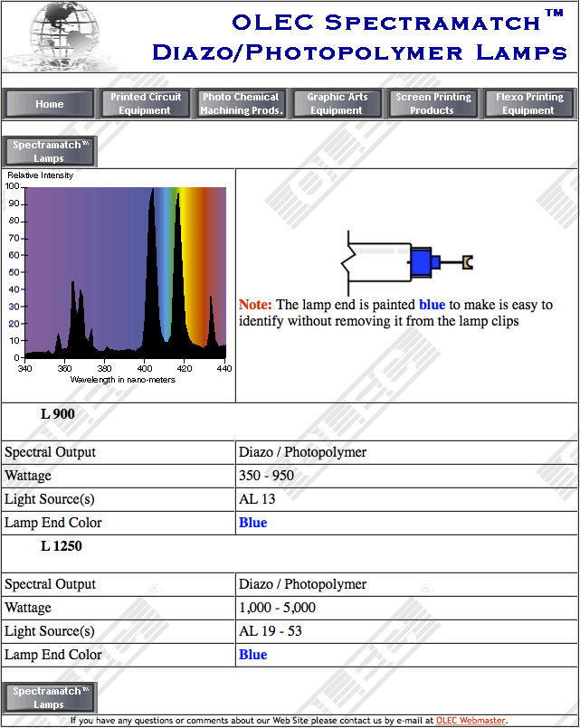Open Photo Chemical Machining Prods. section
This screenshot has height=728, width=580.
point(242,104)
